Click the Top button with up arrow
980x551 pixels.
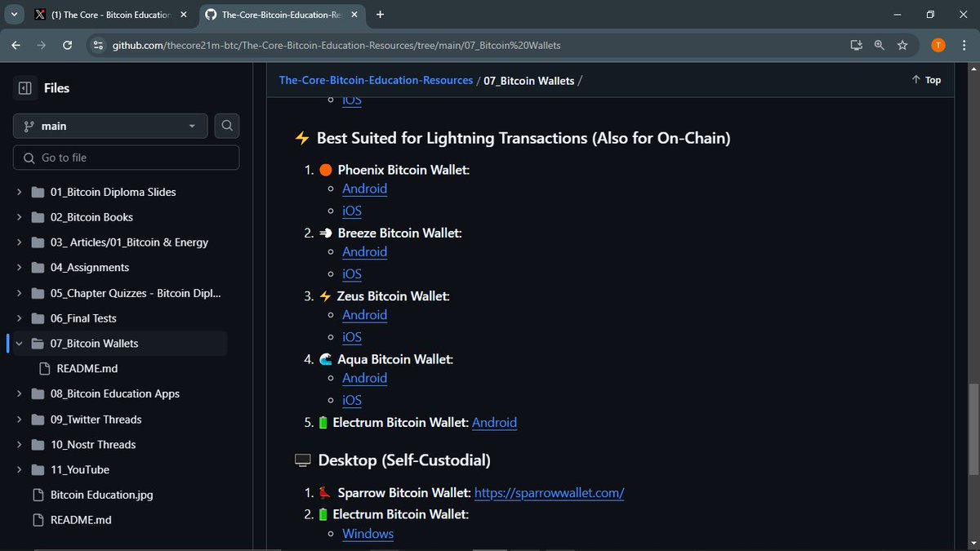tap(926, 80)
